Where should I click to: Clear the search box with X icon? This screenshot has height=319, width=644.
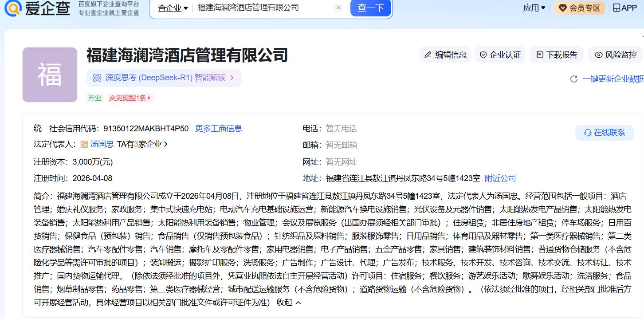tap(338, 8)
